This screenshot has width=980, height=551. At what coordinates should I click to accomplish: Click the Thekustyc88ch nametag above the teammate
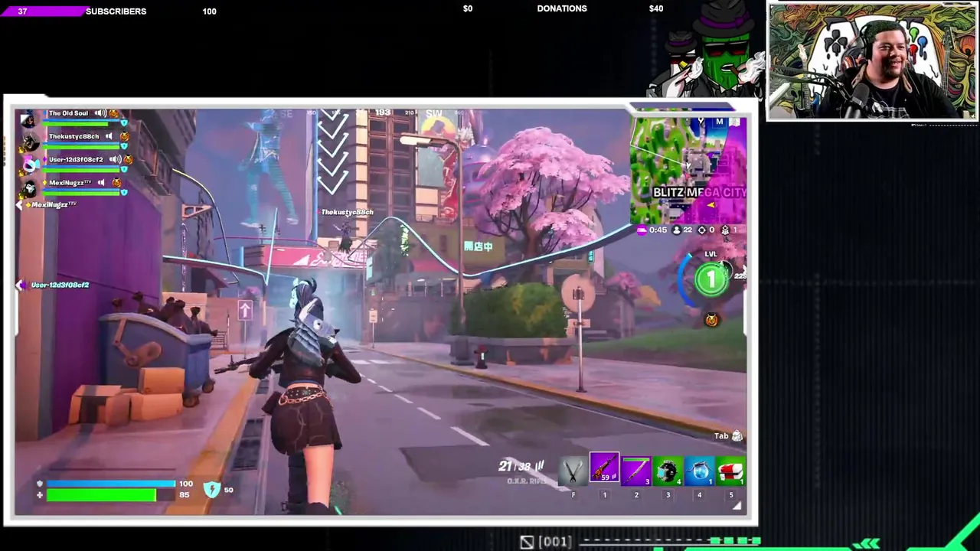348,212
